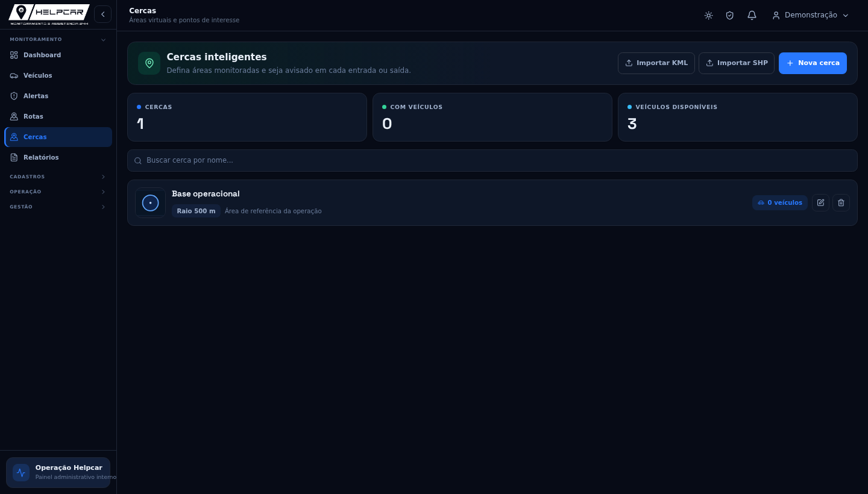
Task: Open Veículos in the sidebar
Action: (x=58, y=75)
